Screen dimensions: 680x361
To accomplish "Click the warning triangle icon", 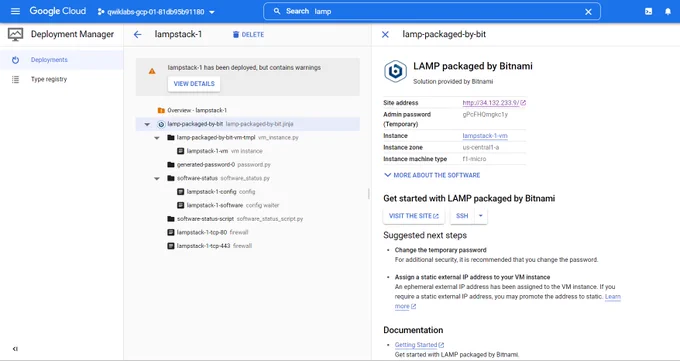I will click(152, 71).
